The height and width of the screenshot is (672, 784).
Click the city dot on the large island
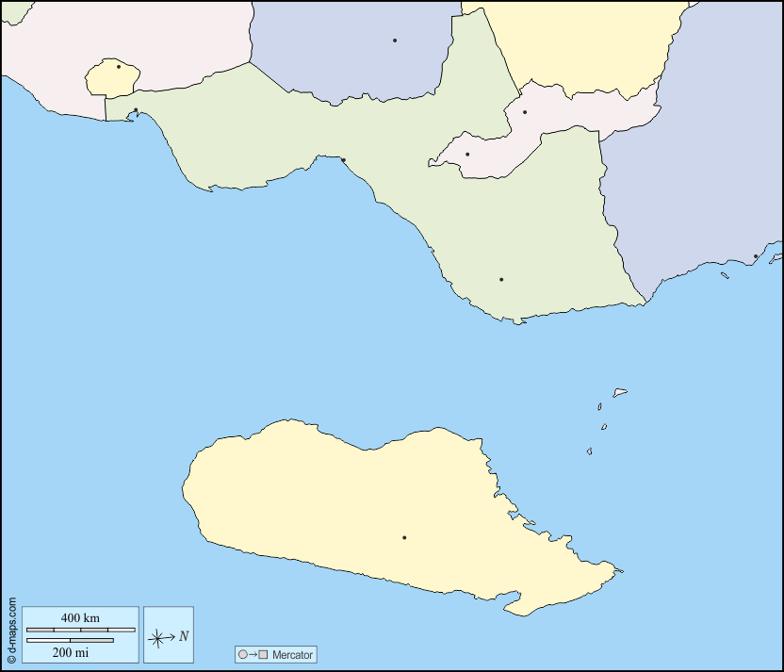404,538
